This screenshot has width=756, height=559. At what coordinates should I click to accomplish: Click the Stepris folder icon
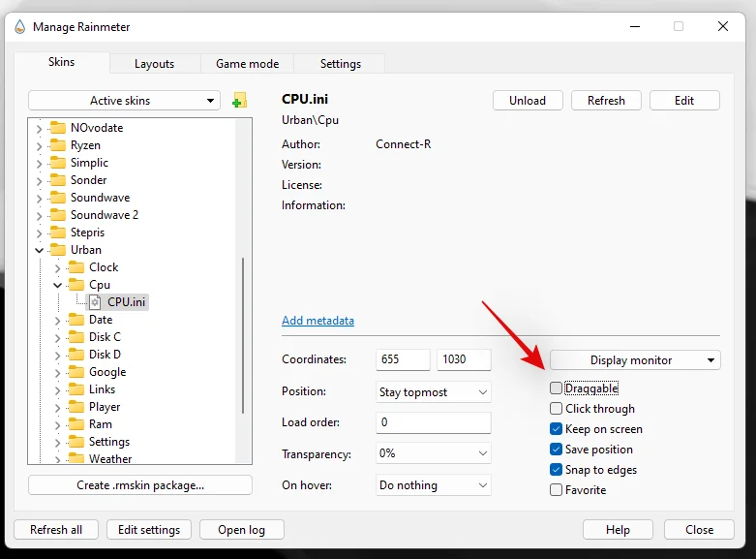[58, 233]
